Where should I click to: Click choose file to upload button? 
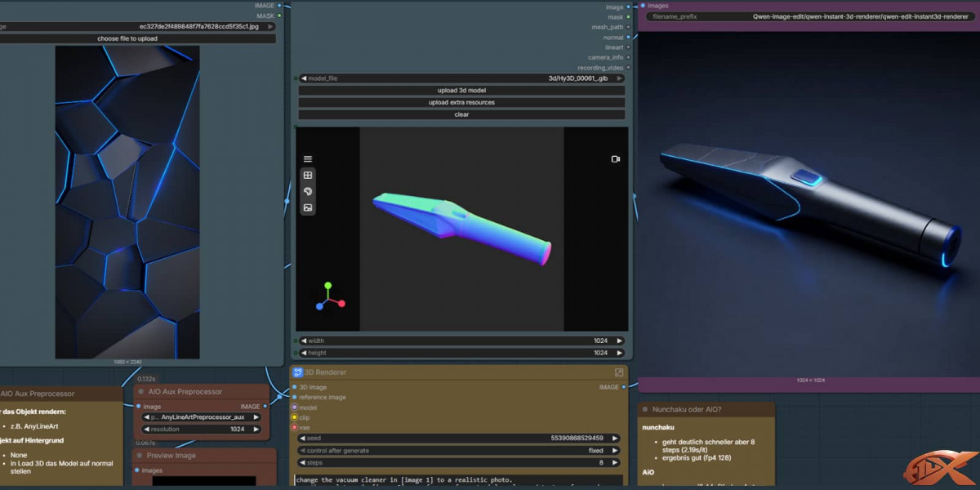[x=127, y=38]
